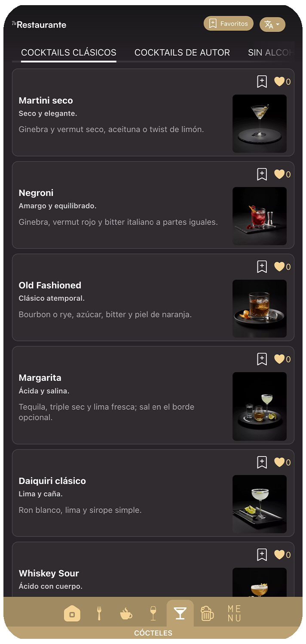Viewport: 306px width, 644px height.
Task: Toggle the heart on Old Fashioned
Action: point(279,267)
